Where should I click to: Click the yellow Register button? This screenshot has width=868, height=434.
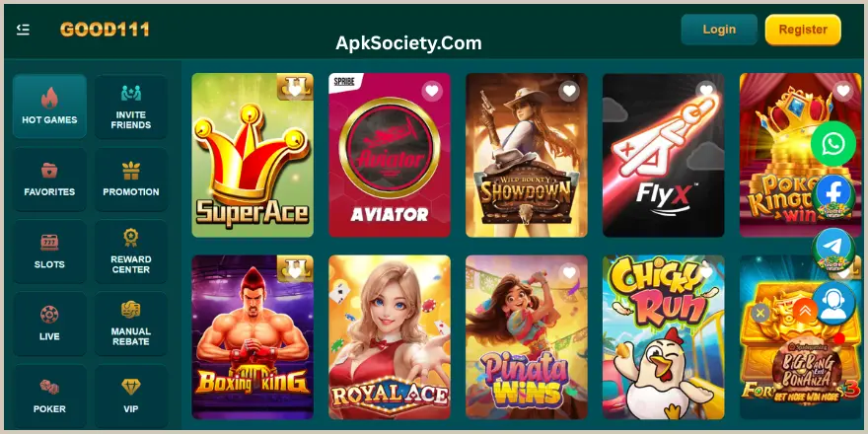click(803, 30)
